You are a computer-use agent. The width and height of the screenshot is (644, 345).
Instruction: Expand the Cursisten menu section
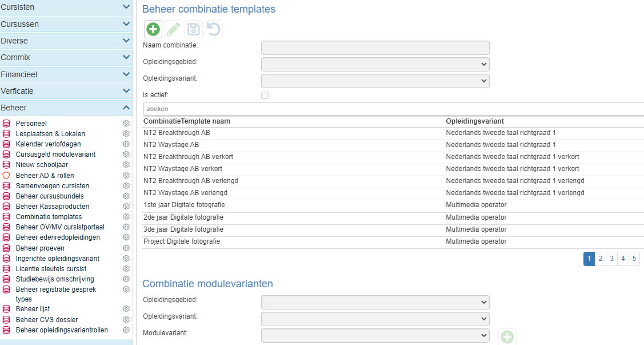tap(66, 7)
